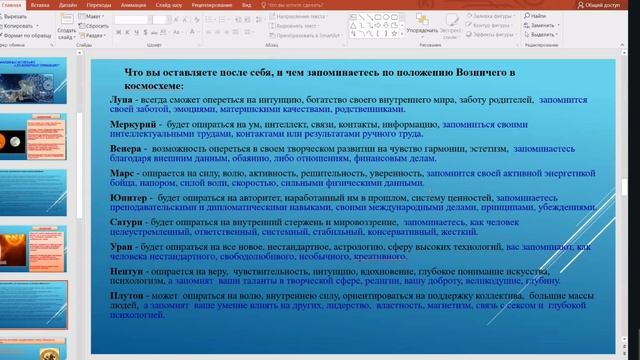Viewport: 640px width, 360px height.
Task: Click Преобразовать в SmartArt
Action: click(x=306, y=36)
